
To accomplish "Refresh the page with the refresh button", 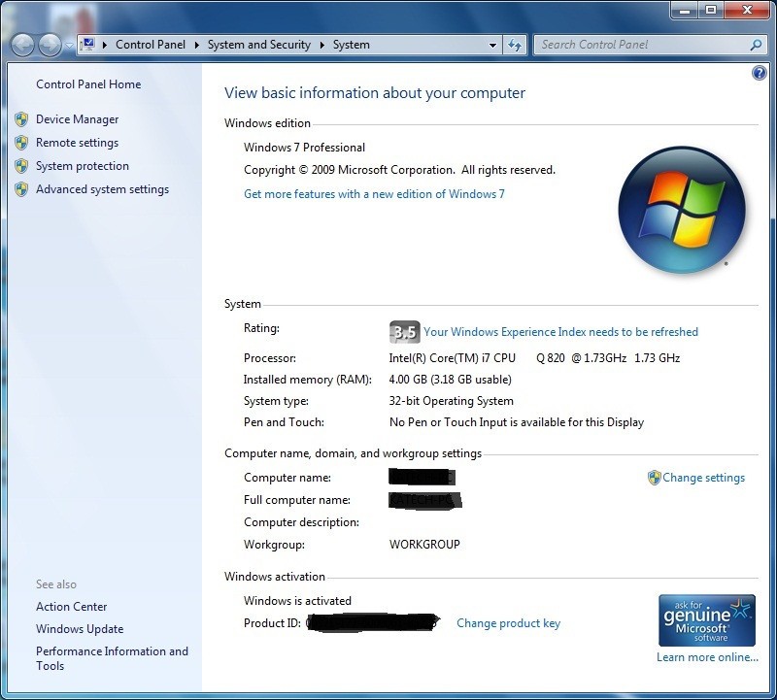I will [x=515, y=45].
